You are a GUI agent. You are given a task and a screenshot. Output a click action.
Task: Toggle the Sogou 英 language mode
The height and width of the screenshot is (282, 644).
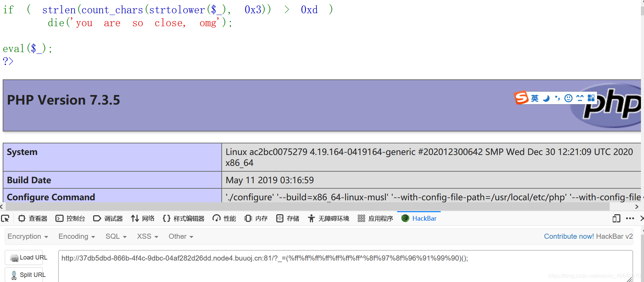535,98
